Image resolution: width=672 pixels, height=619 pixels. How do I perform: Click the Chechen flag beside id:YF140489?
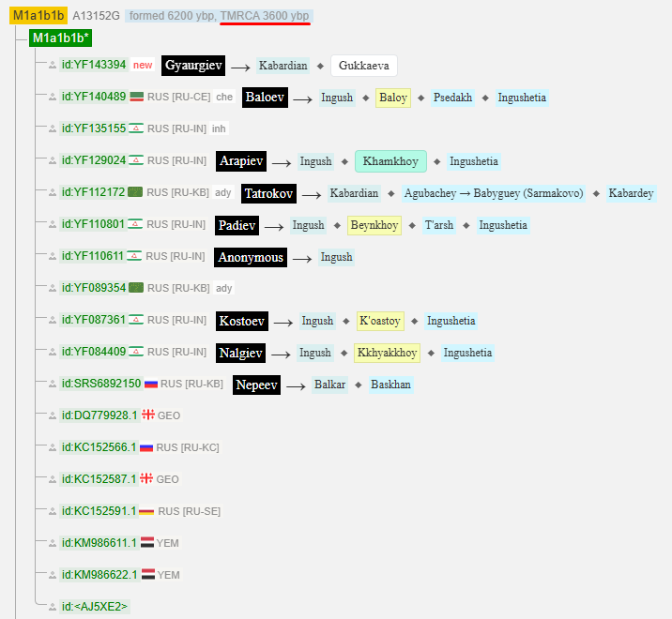pos(136,98)
